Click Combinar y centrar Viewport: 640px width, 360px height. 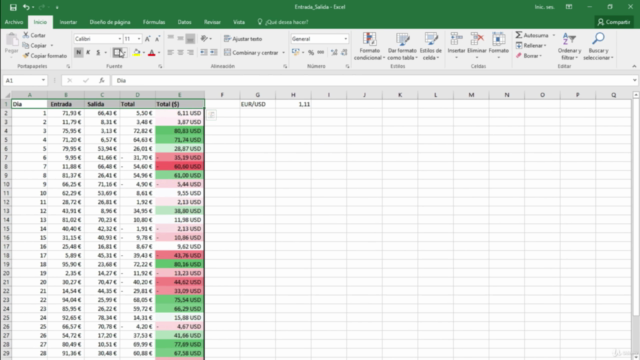[251, 52]
